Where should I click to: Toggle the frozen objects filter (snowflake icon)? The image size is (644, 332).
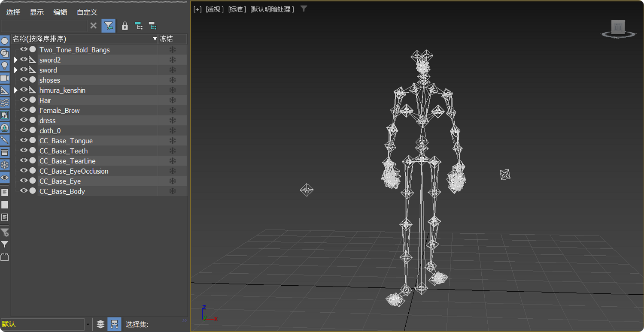(5, 165)
